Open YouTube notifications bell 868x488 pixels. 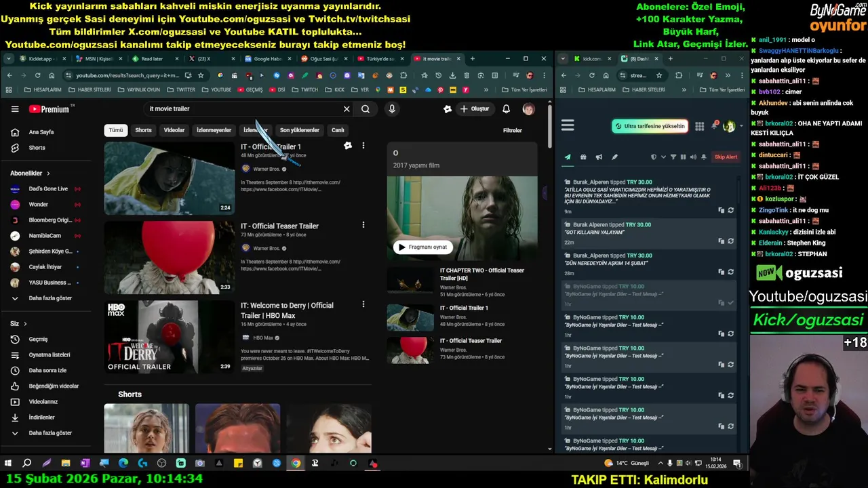click(506, 108)
